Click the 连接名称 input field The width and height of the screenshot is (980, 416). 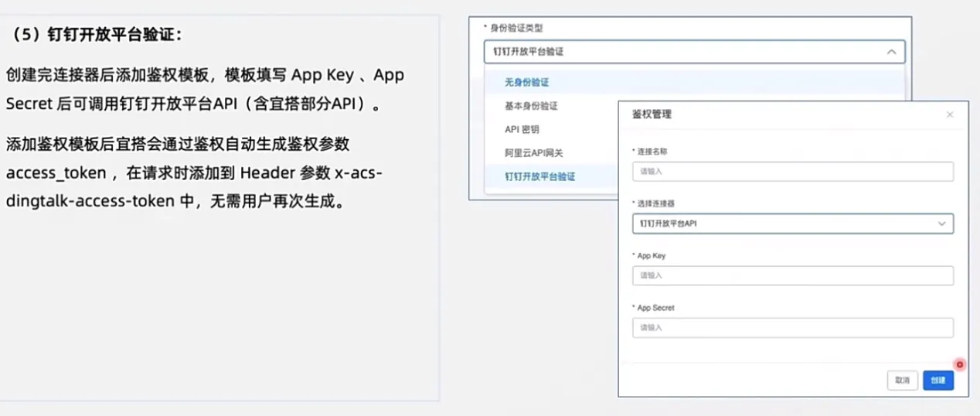click(x=793, y=171)
